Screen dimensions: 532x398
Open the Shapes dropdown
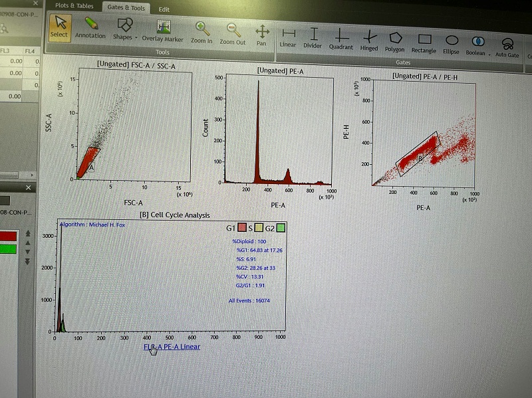pyautogui.click(x=124, y=29)
